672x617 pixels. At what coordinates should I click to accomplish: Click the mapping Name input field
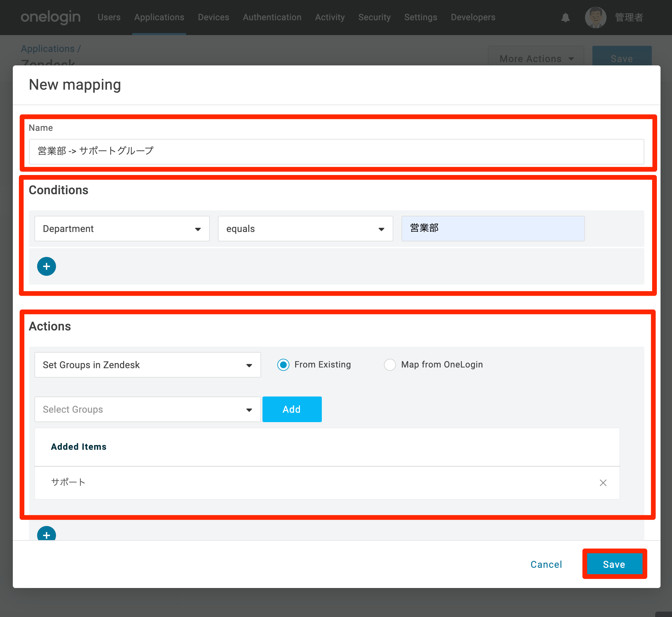pyautogui.click(x=336, y=152)
